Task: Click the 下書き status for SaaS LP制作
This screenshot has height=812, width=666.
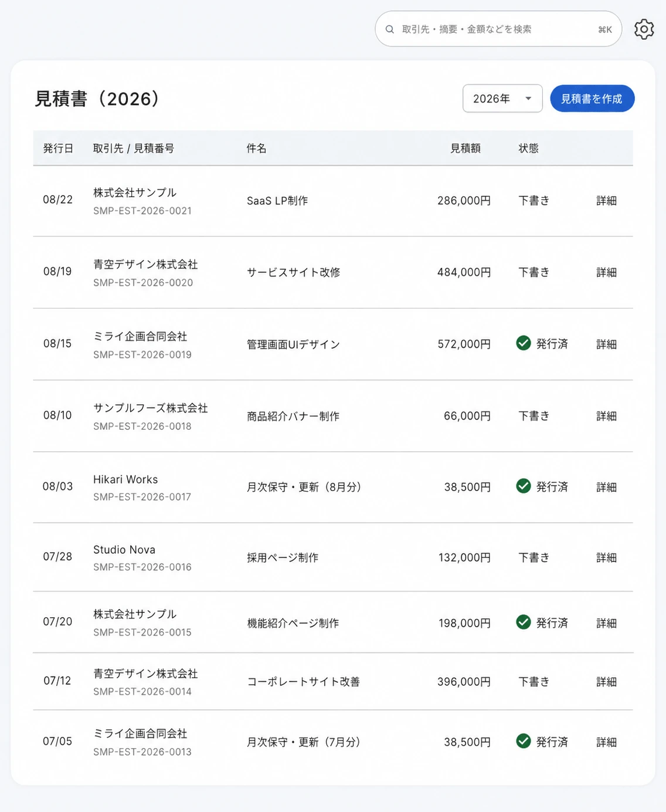Action: [534, 201]
